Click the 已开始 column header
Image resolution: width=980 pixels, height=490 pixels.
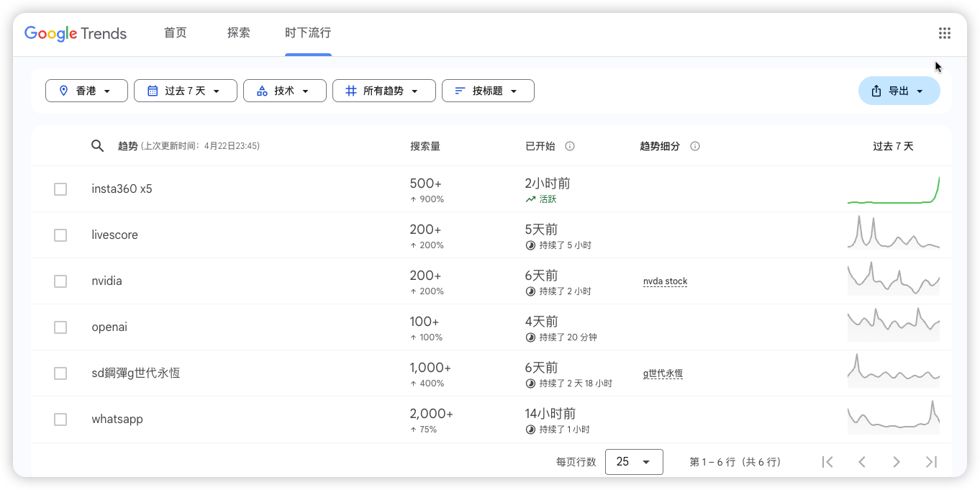click(x=540, y=146)
